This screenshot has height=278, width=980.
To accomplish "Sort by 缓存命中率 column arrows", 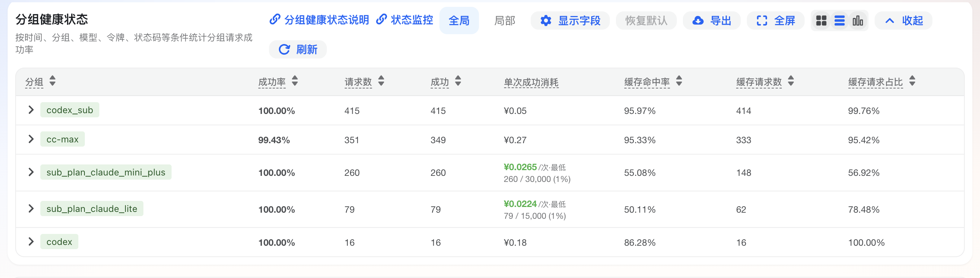I will pyautogui.click(x=679, y=81).
